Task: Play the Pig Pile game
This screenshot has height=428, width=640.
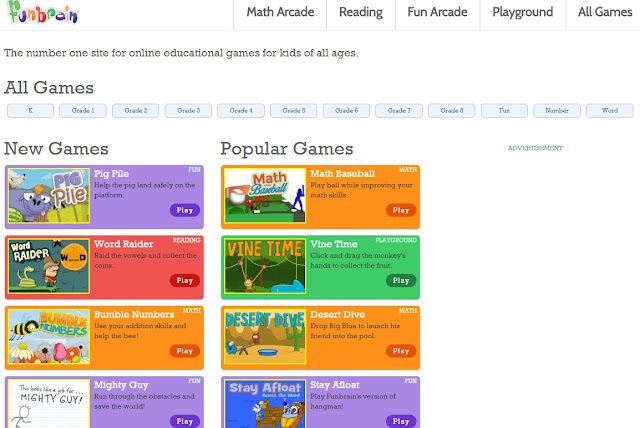Action: click(x=184, y=210)
